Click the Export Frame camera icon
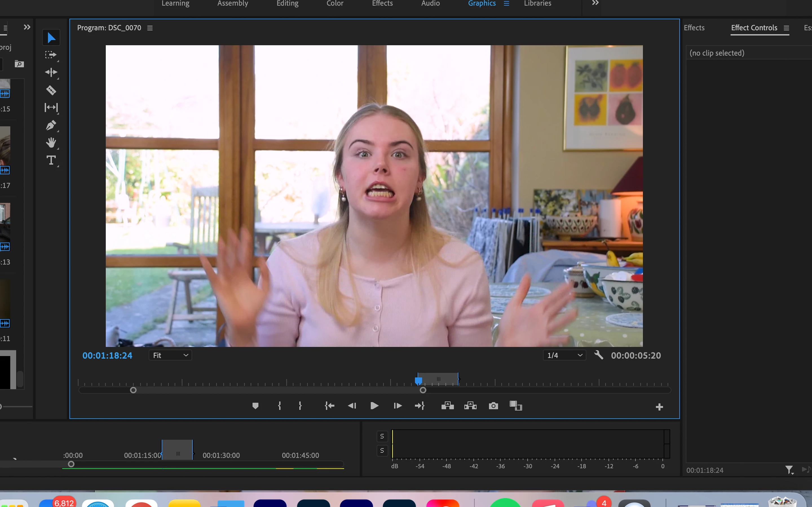The image size is (812, 507). pos(493,406)
